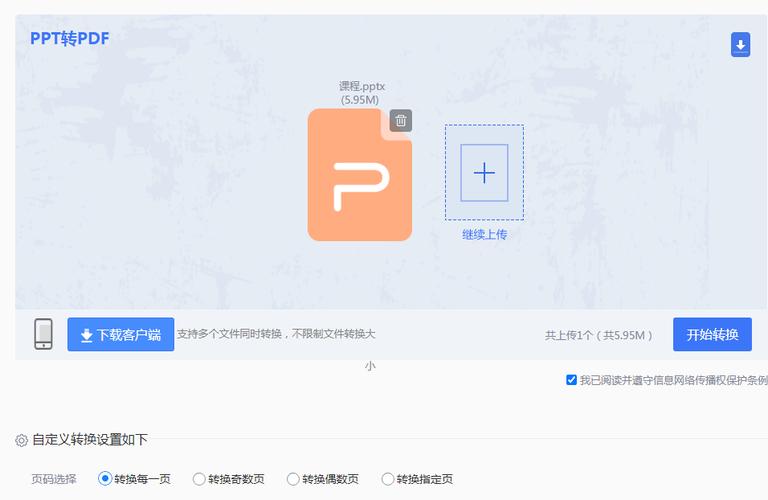Pick the 转换偶数页 radio option
The width and height of the screenshot is (768, 500).
pyautogui.click(x=293, y=478)
